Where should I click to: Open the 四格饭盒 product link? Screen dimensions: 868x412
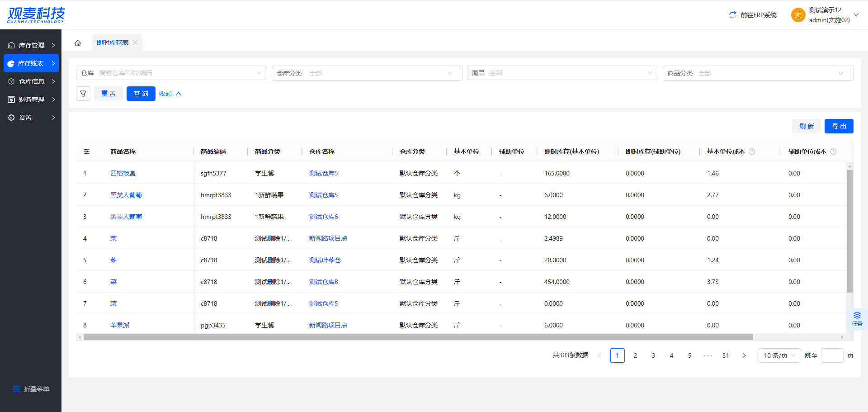pos(123,173)
